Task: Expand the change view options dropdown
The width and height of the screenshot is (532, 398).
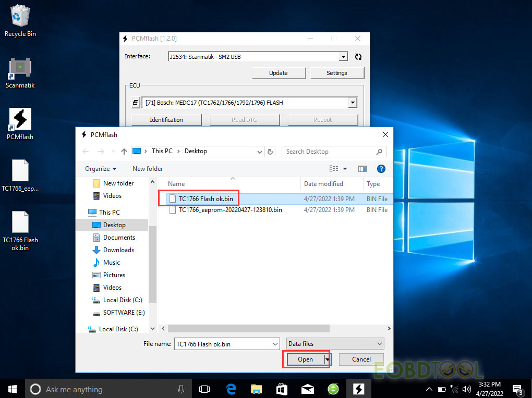Action: point(345,169)
